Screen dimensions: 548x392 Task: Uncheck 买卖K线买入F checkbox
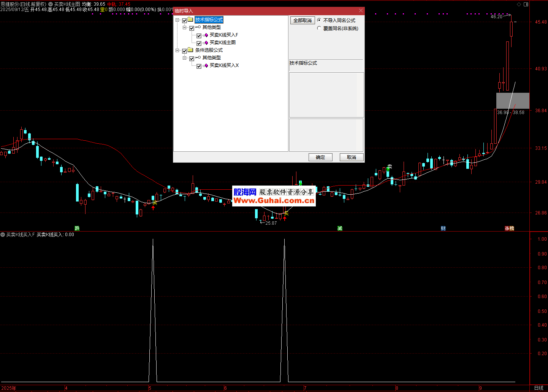[x=199, y=35]
